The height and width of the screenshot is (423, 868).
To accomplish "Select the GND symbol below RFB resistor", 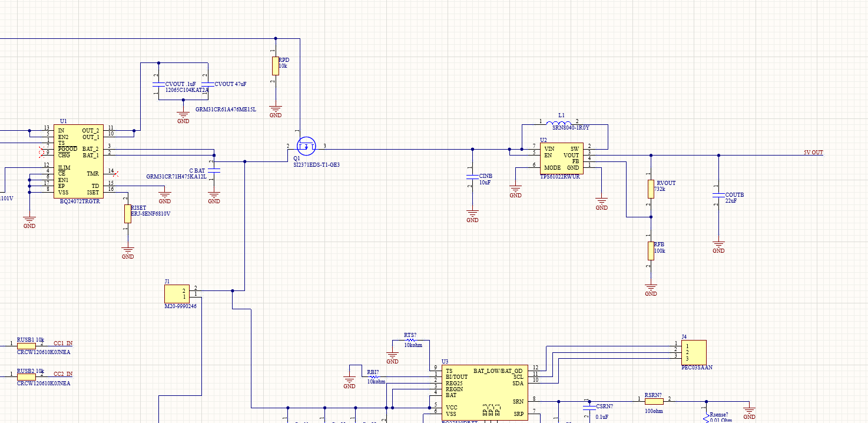I will tap(651, 289).
